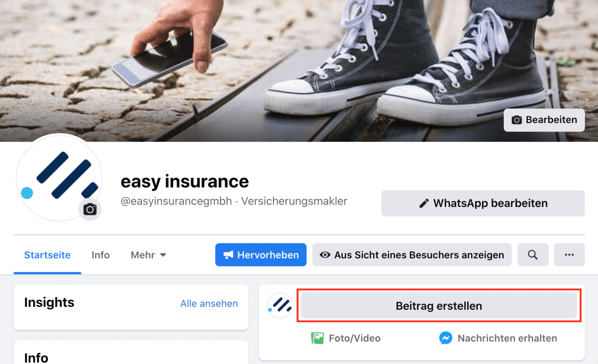The image size is (598, 364).
Task: Click the Beitrag erstellen button
Action: coord(438,306)
